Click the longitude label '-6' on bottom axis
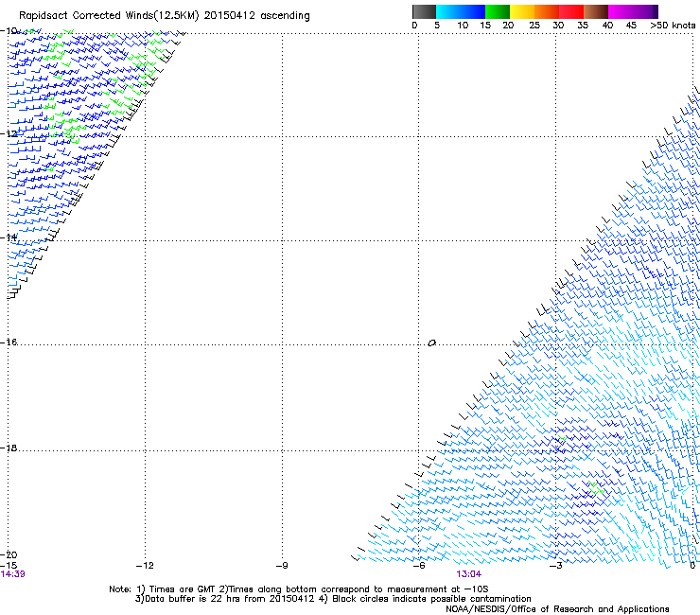Image resolution: width=700 pixels, height=615 pixels. coord(419,566)
